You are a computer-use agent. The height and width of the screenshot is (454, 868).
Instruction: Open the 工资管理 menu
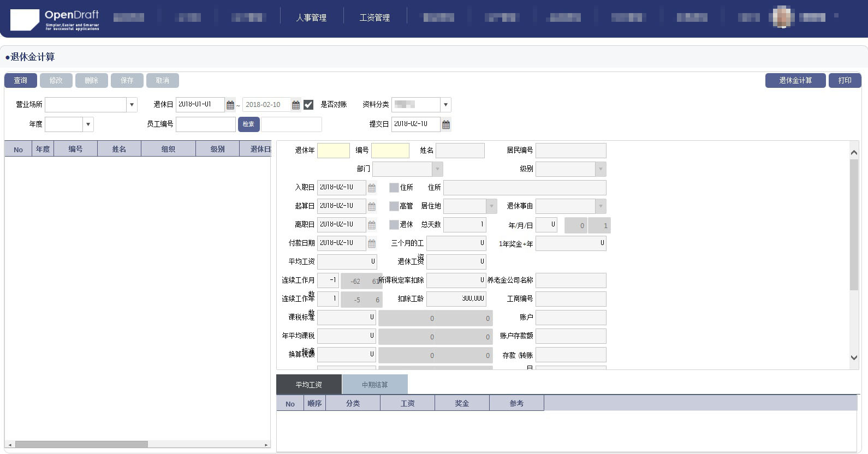coord(374,18)
